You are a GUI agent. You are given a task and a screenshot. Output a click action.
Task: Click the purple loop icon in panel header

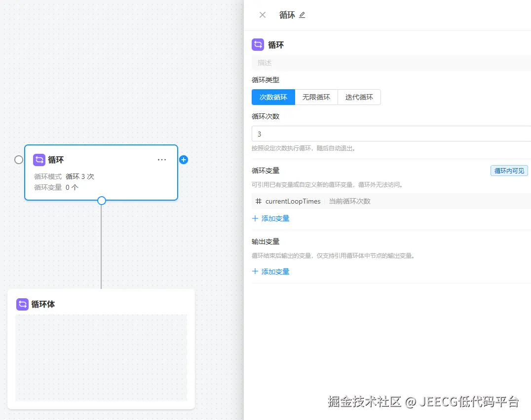[x=258, y=44]
